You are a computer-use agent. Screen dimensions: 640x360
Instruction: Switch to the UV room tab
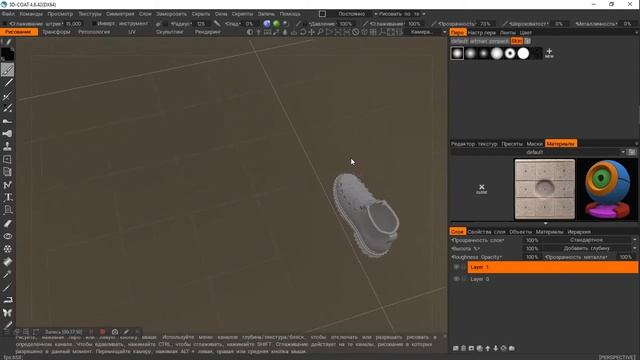[x=132, y=32]
